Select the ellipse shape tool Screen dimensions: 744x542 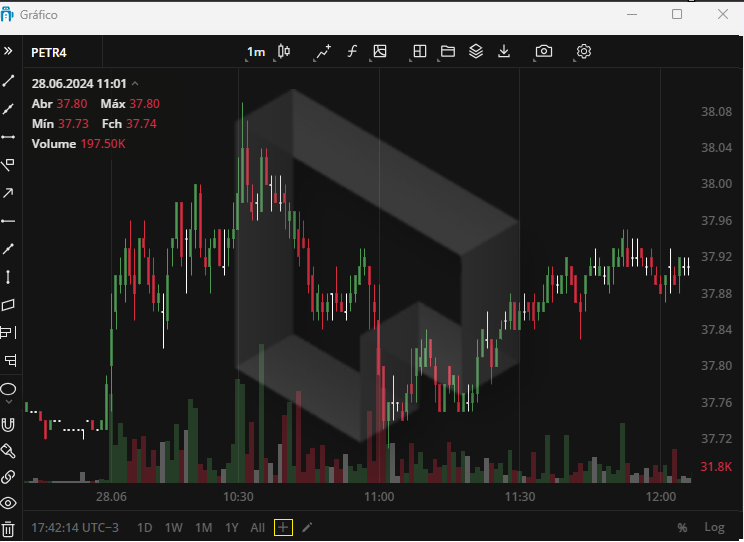8,390
